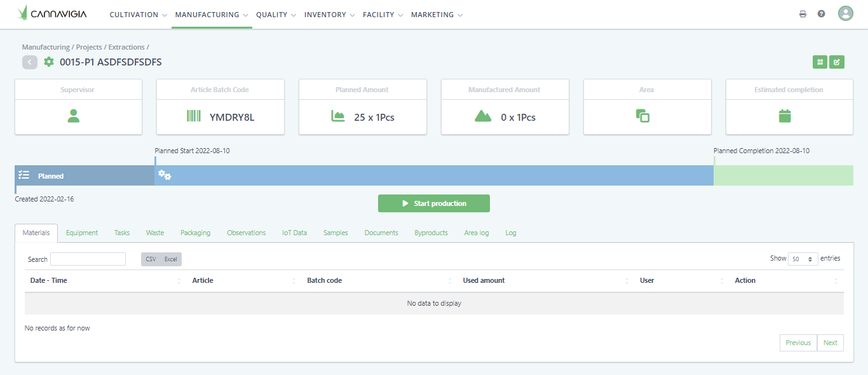This screenshot has height=375, width=868.
Task: Go back using the left chevron button
Action: pyautogui.click(x=30, y=62)
